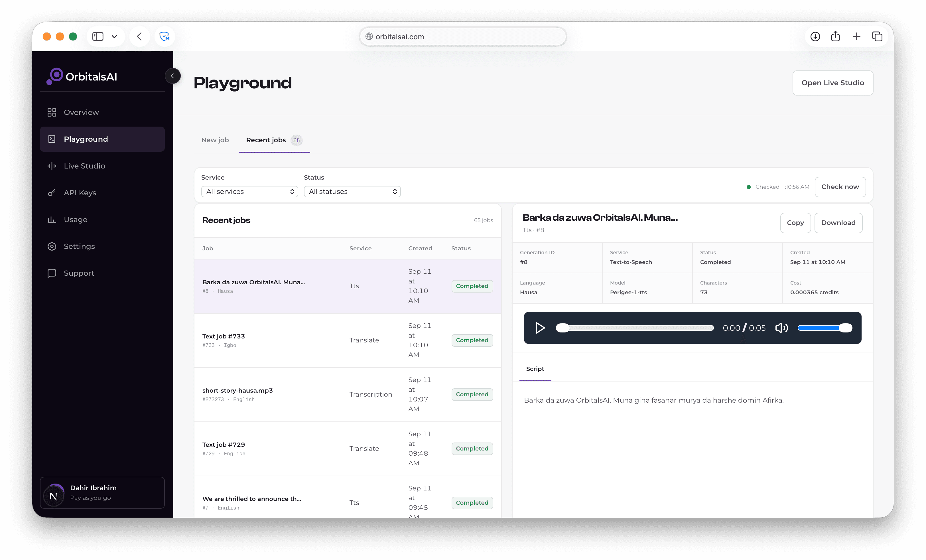The width and height of the screenshot is (926, 560).
Task: Open Live Studio from the sidebar
Action: point(102,166)
